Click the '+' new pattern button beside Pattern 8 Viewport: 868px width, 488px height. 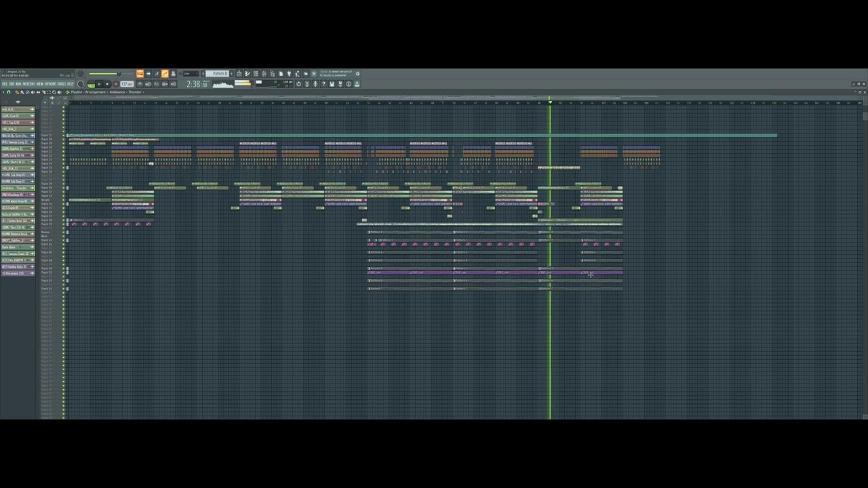tap(231, 73)
